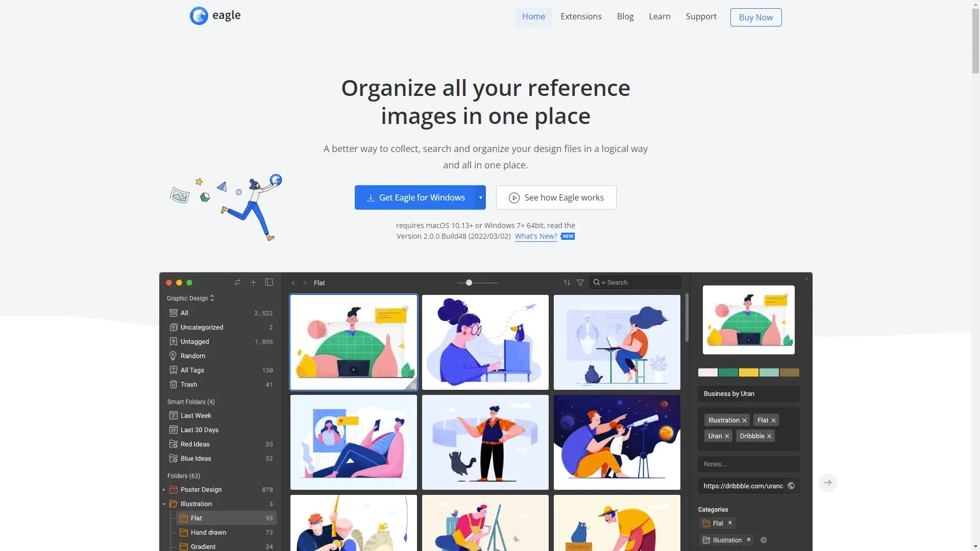Collapse the Illustration folder arrow

[164, 504]
